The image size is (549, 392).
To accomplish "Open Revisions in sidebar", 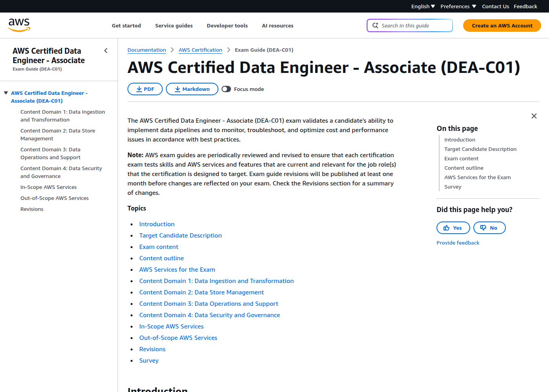I will tap(32, 209).
